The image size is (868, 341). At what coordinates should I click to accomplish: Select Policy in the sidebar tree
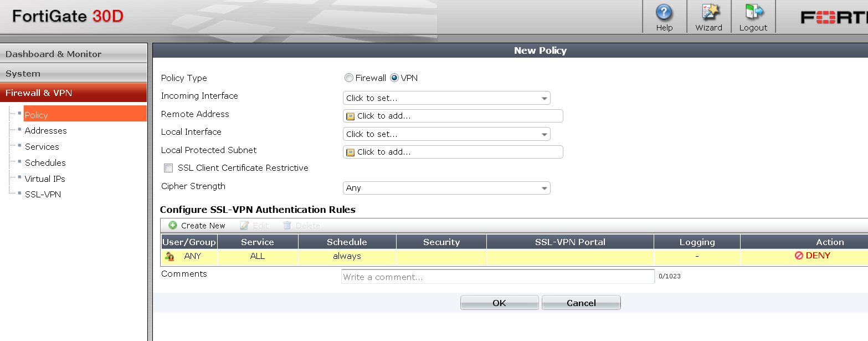click(x=85, y=114)
